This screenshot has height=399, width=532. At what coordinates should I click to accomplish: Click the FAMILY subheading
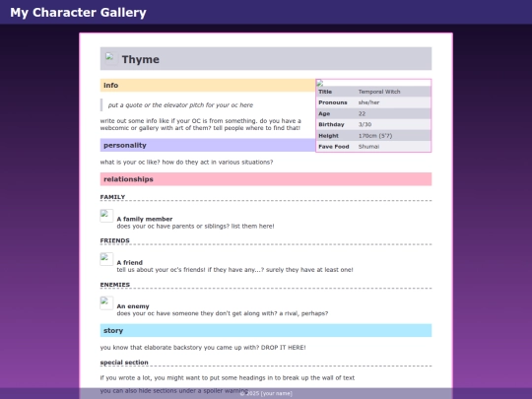[112, 197]
